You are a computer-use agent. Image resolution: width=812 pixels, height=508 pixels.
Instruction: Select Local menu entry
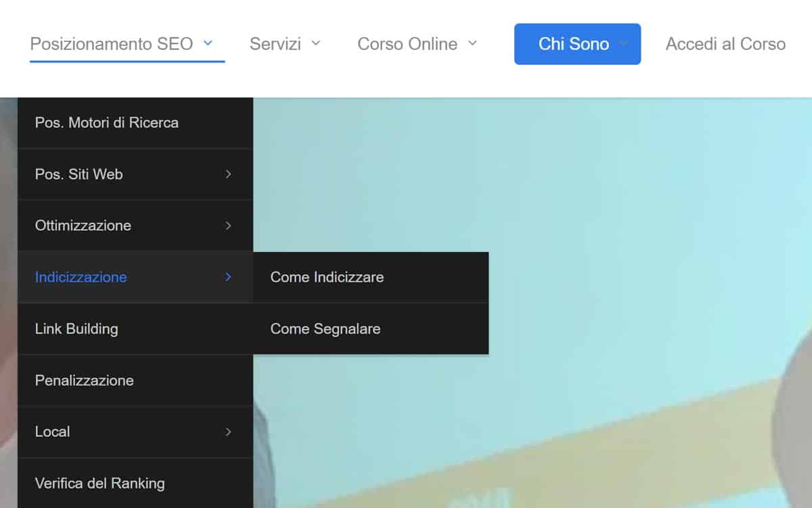[135, 431]
